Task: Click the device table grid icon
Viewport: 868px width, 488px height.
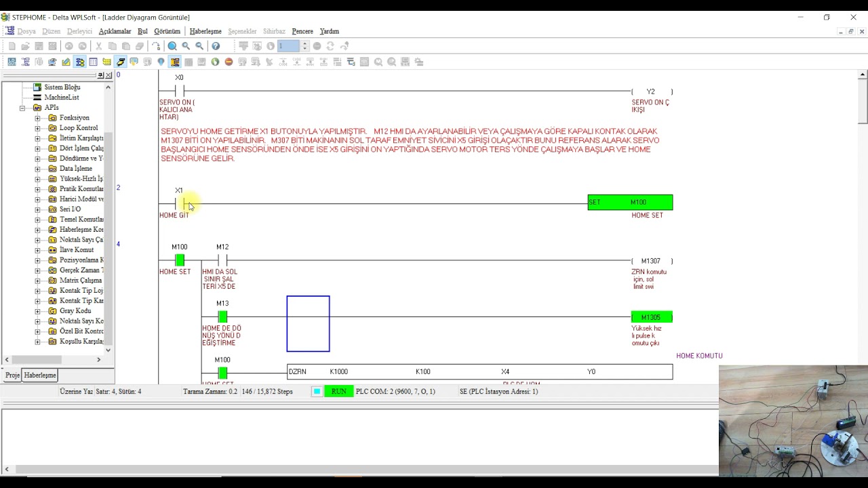Action: click(93, 62)
